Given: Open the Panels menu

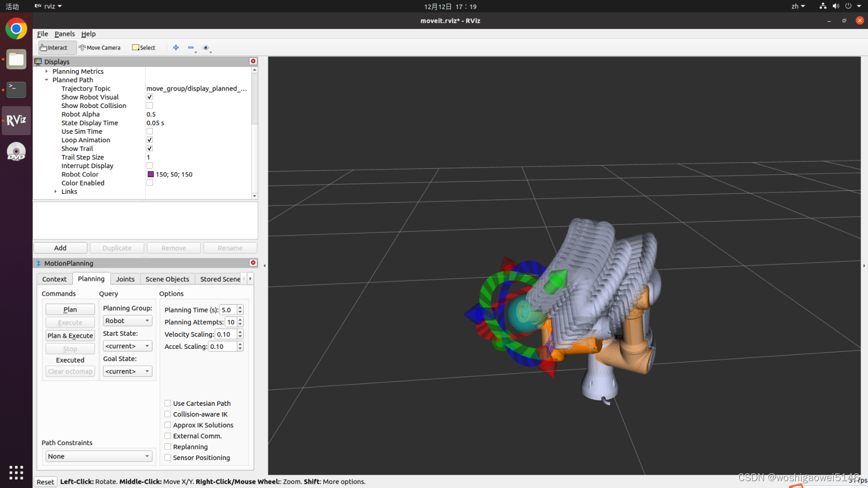Looking at the screenshot, I should 65,34.
